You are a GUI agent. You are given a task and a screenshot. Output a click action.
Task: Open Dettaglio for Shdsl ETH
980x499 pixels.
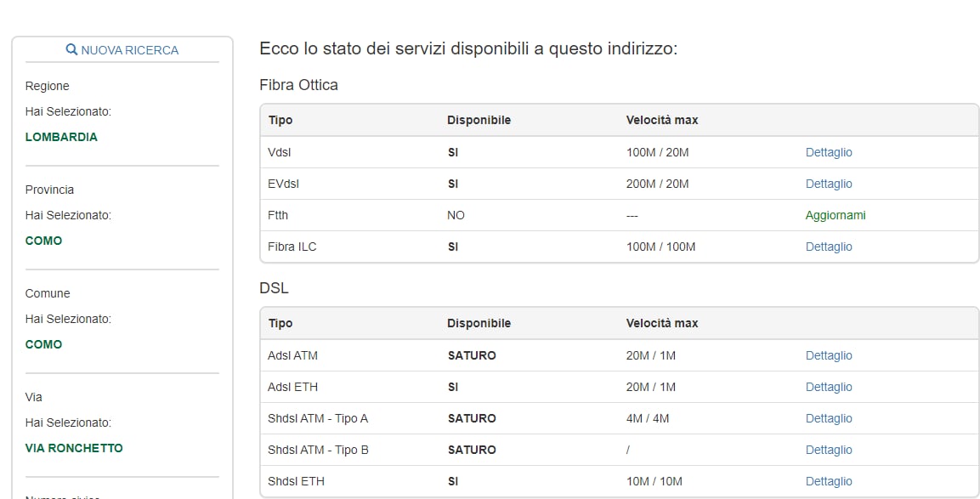[829, 481]
